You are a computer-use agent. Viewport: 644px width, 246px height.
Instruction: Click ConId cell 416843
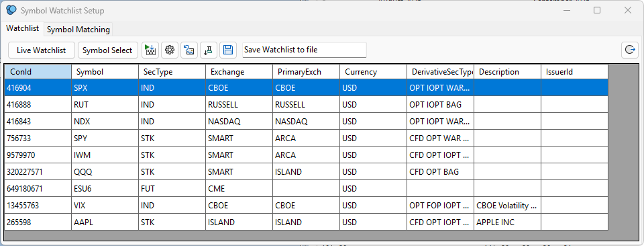38,122
